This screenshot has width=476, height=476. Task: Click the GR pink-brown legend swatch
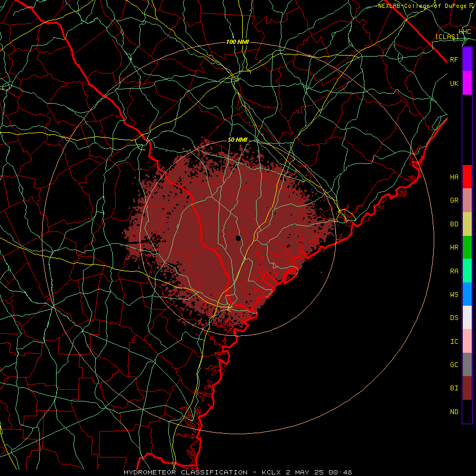coord(467,200)
